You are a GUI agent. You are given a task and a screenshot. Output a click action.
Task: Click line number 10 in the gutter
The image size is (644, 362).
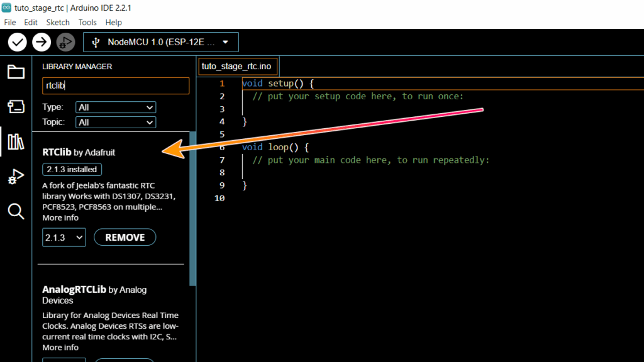(x=219, y=198)
